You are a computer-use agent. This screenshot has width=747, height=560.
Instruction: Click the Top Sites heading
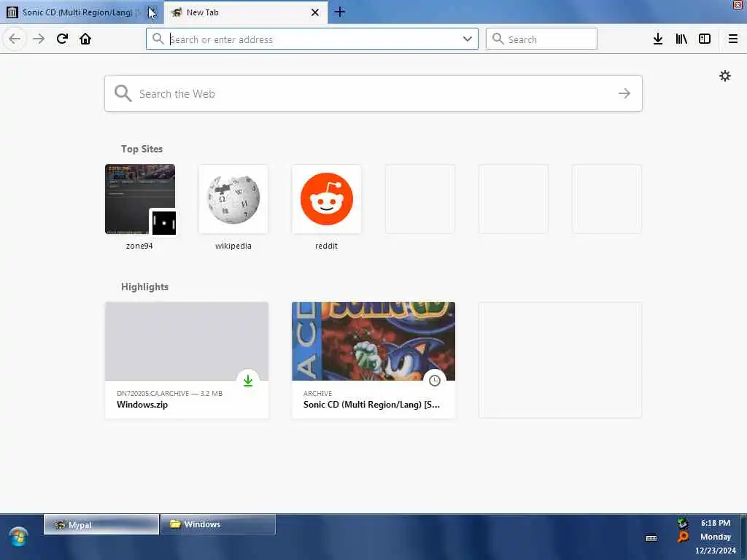click(142, 149)
